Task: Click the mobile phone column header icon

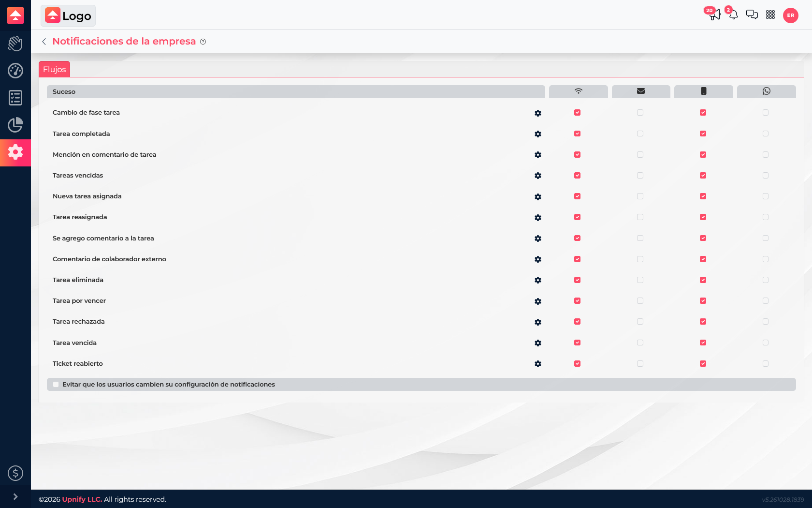Action: 704,91
